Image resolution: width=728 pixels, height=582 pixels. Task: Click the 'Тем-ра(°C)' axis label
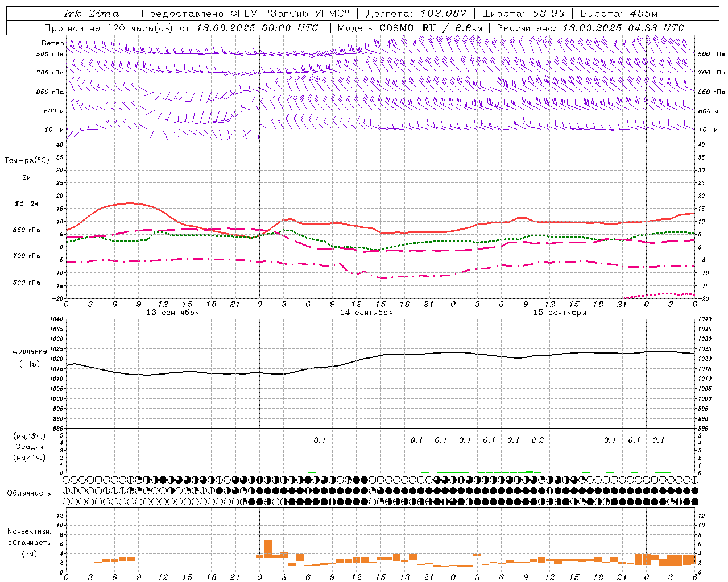coord(27,161)
